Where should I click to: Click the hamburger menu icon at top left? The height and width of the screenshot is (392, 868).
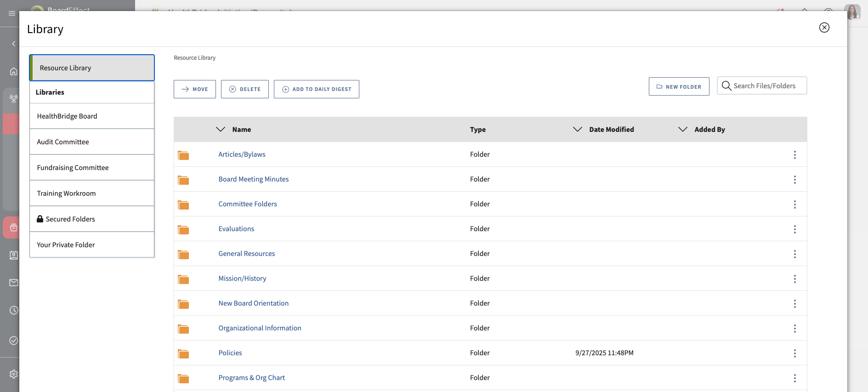pos(12,13)
